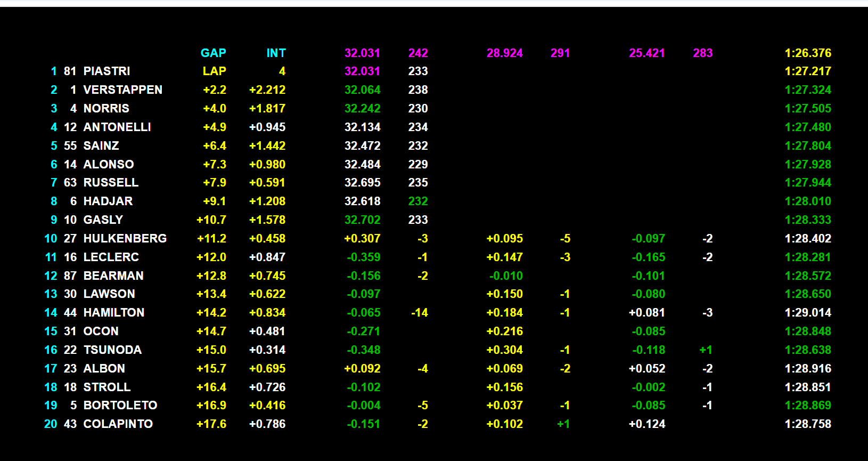Click the sector two best time 28.924
This screenshot has width=868, height=461.
click(x=504, y=53)
